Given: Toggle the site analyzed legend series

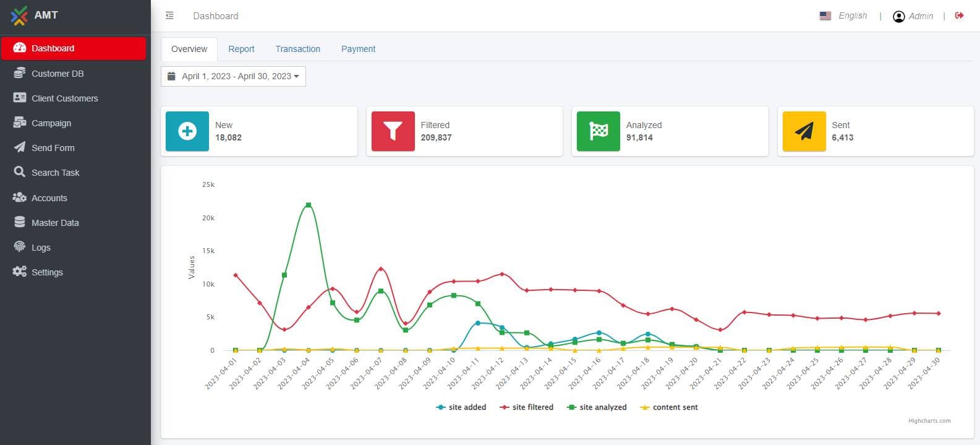Looking at the screenshot, I should (597, 407).
